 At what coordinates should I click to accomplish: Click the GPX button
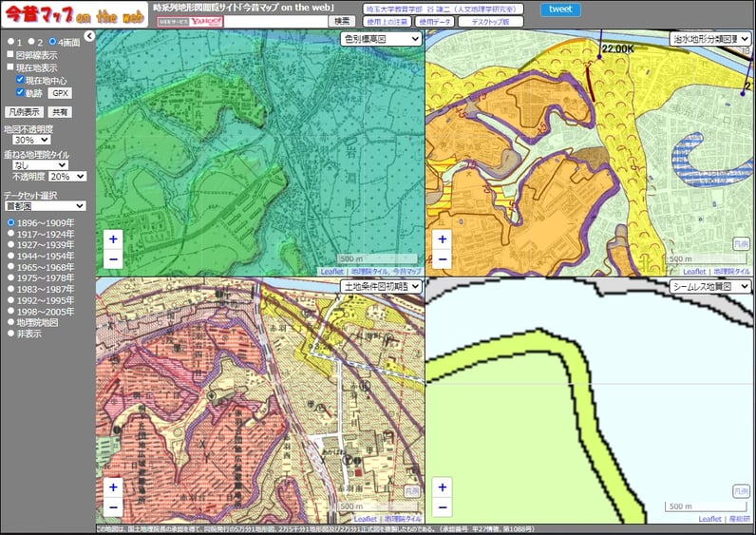[60, 93]
